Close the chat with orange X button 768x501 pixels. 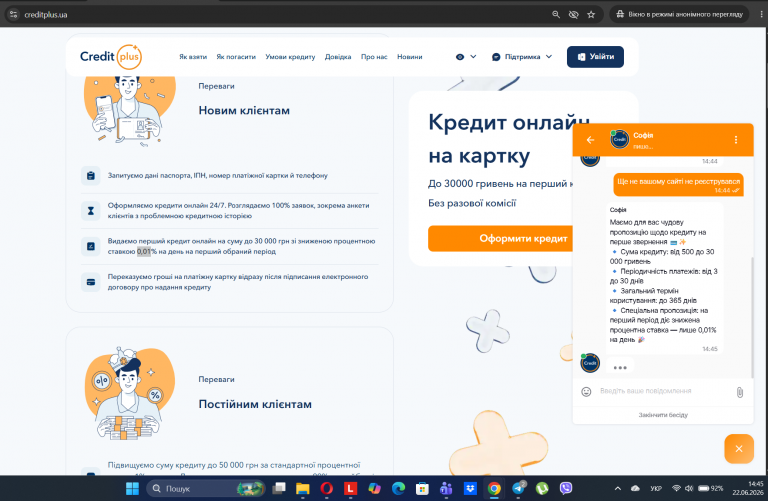click(x=739, y=449)
